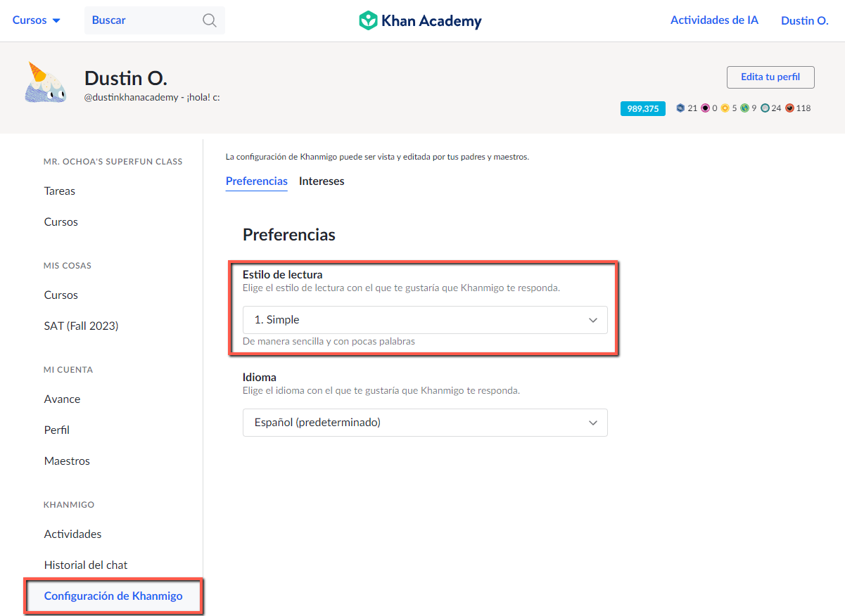Switch to the Preferencias tab

257,181
